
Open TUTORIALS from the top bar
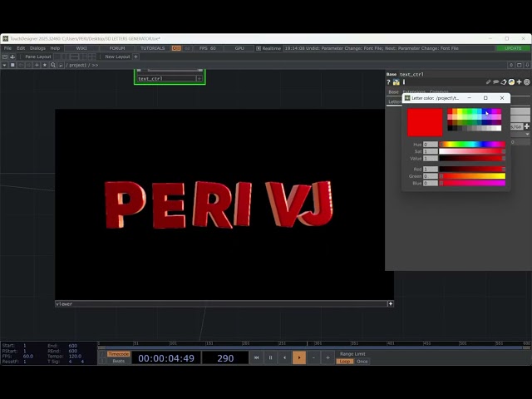pyautogui.click(x=152, y=48)
